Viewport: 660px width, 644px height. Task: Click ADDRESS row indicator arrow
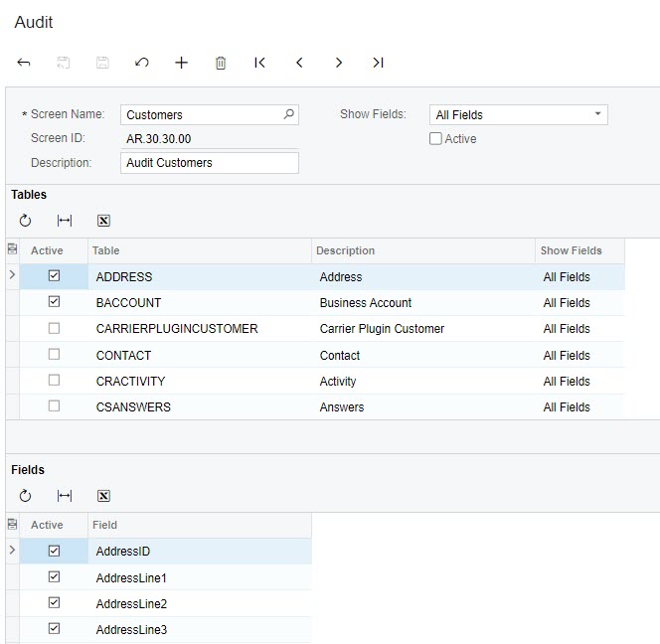click(12, 275)
